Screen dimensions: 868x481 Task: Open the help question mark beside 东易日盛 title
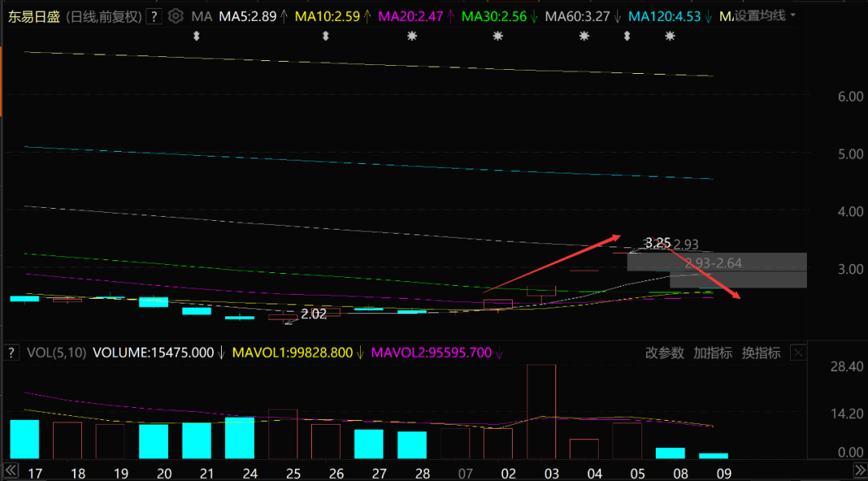[x=154, y=17]
